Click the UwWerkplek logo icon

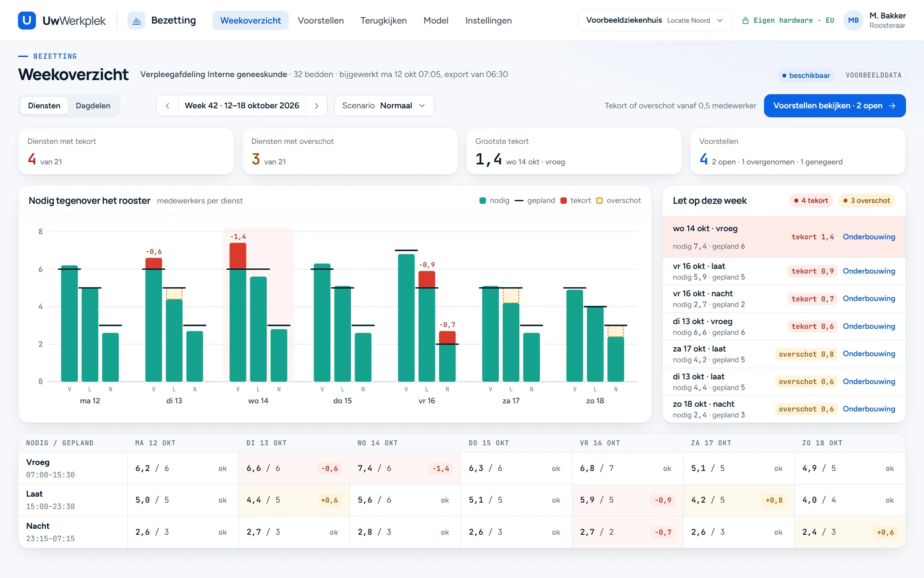tap(27, 20)
